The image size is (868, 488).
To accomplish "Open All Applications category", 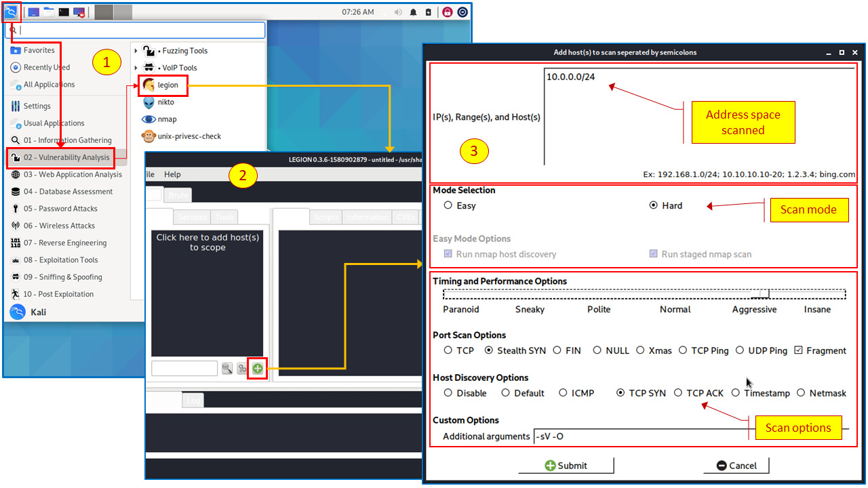I will point(42,85).
